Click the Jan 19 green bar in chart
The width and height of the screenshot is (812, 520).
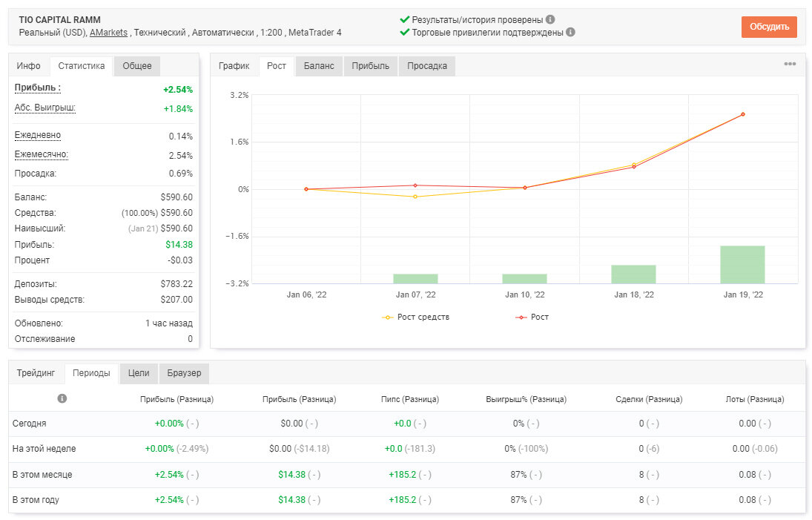pos(742,265)
